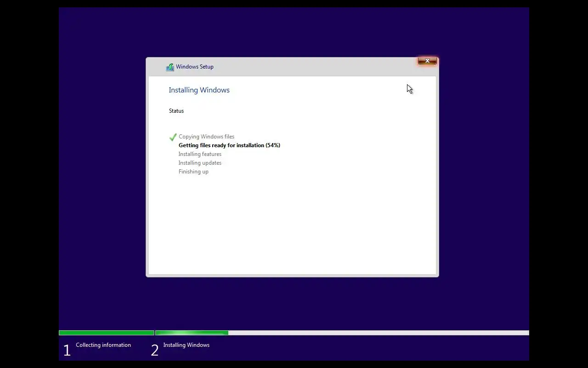Click the "Finishing up" step

tap(193, 172)
